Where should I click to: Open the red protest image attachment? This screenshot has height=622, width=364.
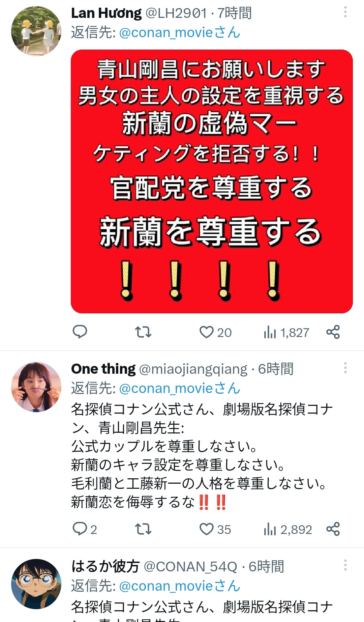coord(212,181)
